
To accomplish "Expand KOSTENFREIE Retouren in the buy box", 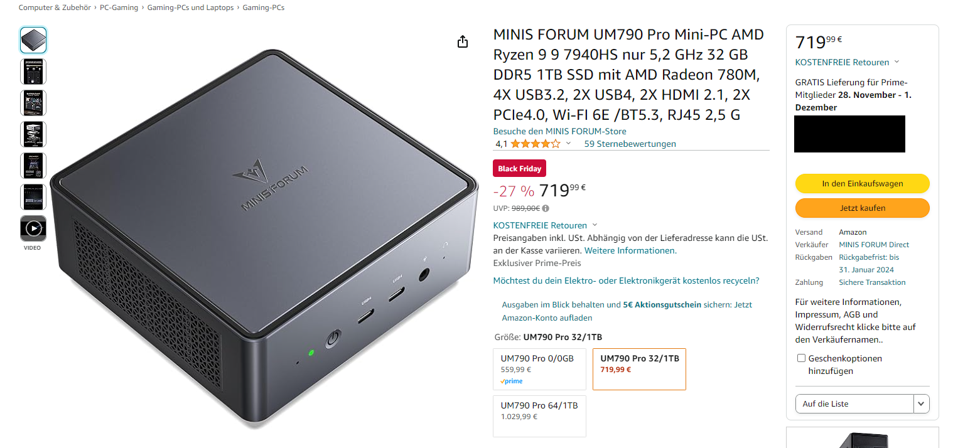I will coord(847,62).
